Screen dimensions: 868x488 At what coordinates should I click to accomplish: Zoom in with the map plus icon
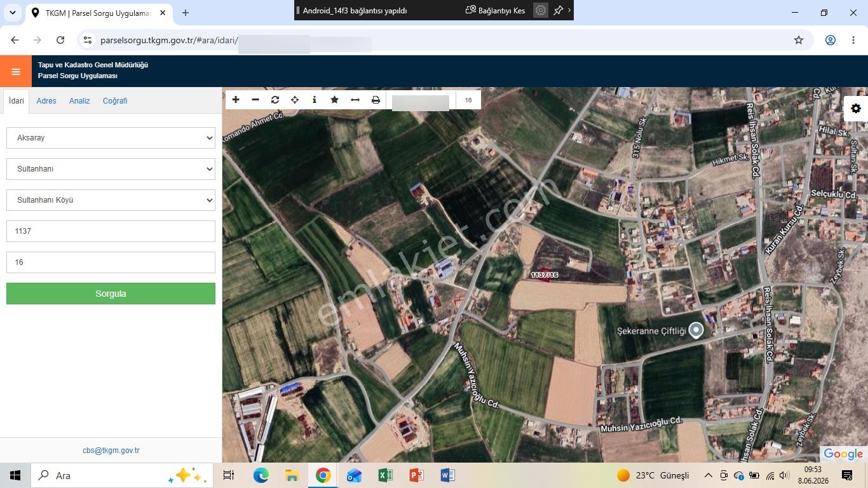pos(236,100)
